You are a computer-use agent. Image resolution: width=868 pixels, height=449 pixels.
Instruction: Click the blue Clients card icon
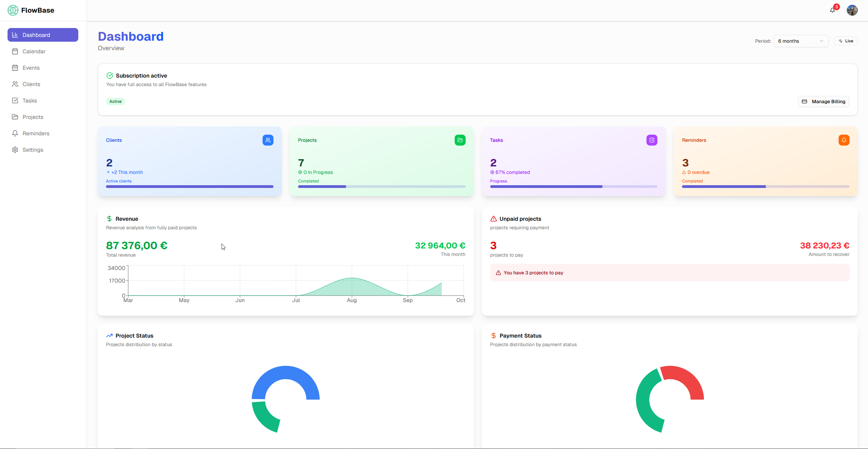(x=268, y=140)
